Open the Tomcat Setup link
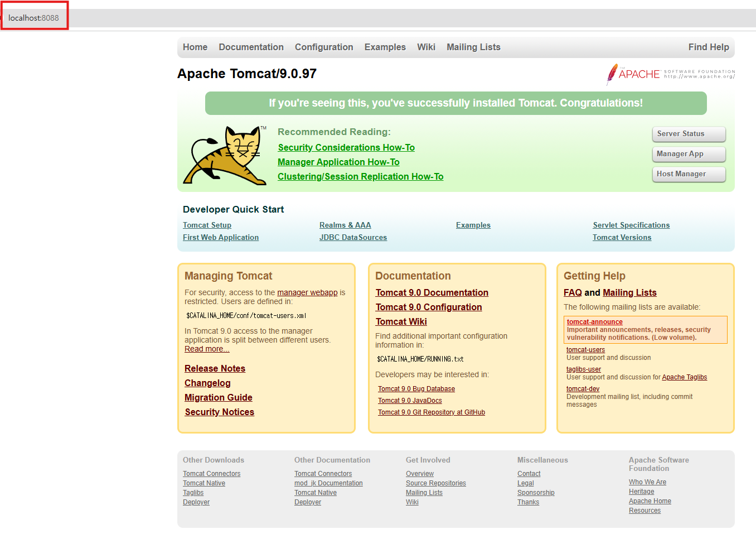 [x=207, y=225]
